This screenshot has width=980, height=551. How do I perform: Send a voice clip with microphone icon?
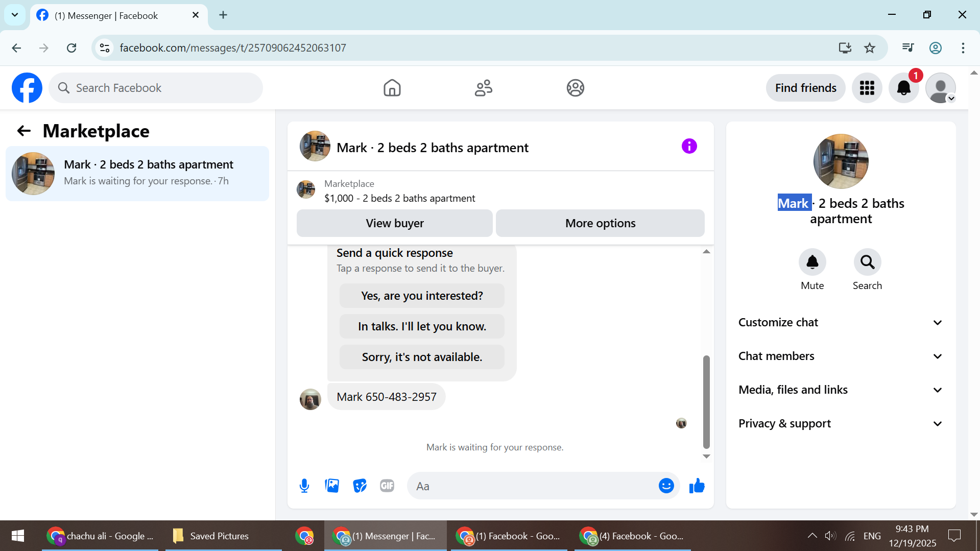tap(304, 486)
